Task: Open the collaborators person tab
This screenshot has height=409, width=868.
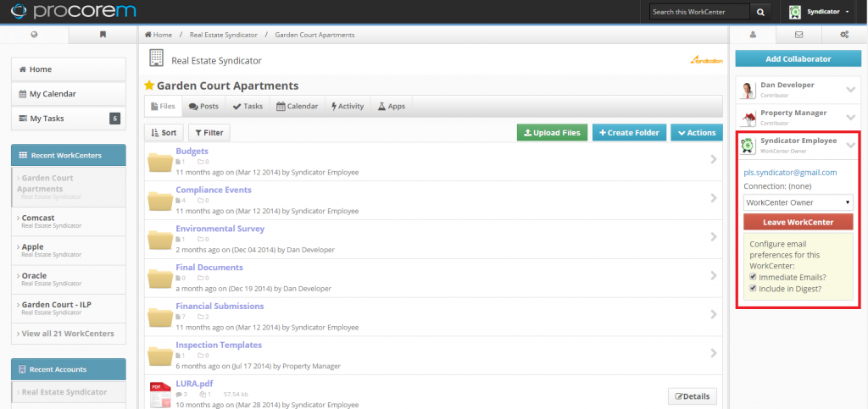Action: tap(753, 34)
